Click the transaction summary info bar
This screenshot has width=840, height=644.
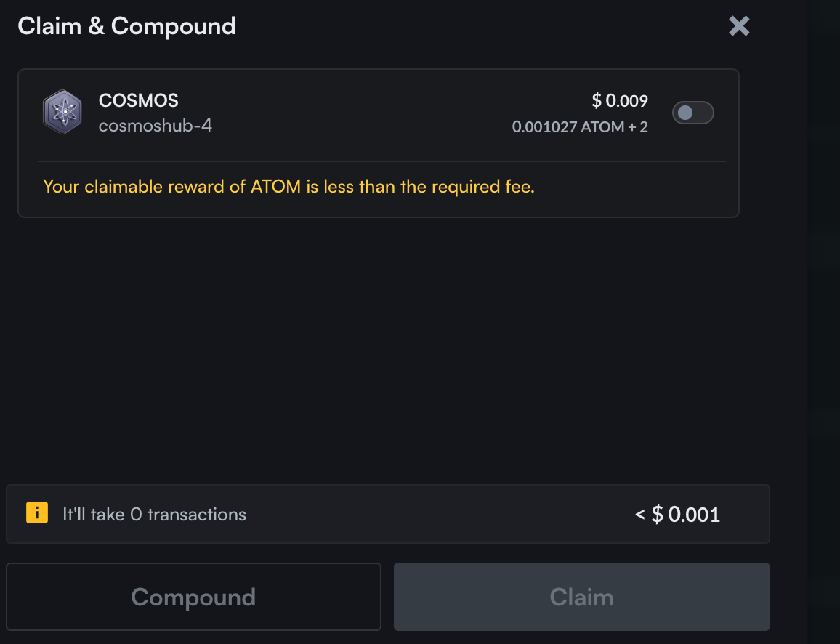[436, 515]
